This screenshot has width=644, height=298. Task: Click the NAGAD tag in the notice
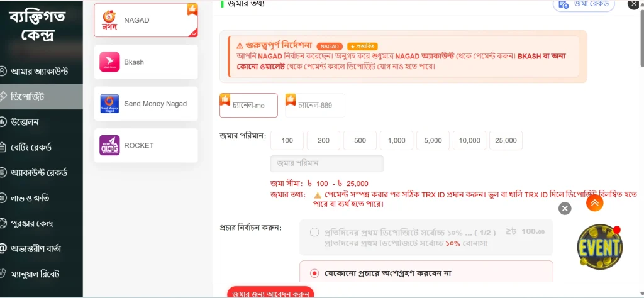330,47
